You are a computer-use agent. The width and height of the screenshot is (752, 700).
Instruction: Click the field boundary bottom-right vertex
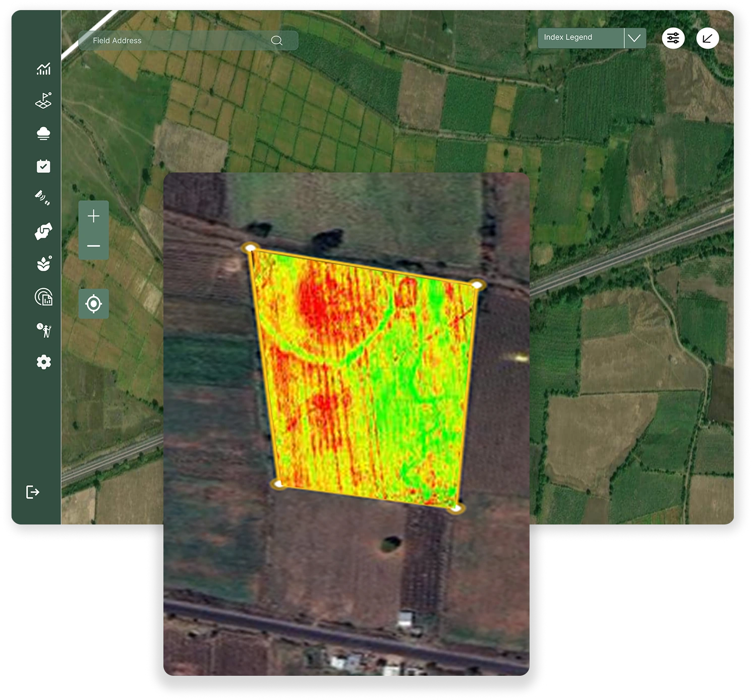point(456,508)
